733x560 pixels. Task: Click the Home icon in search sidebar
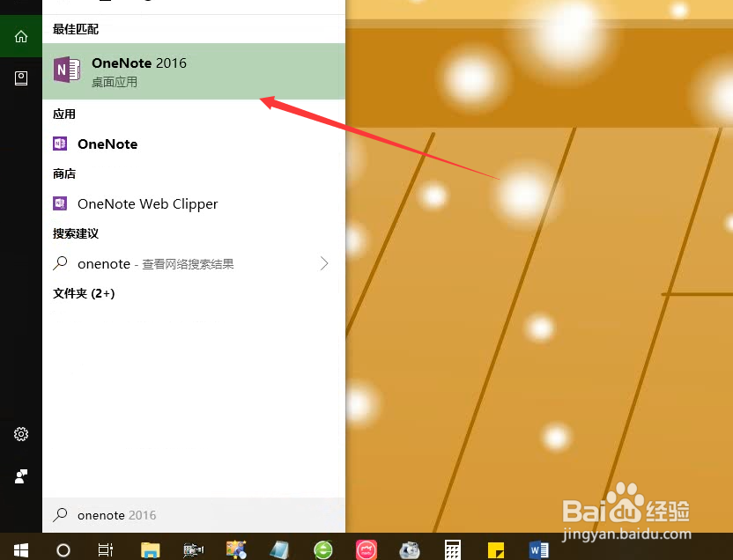pyautogui.click(x=21, y=36)
